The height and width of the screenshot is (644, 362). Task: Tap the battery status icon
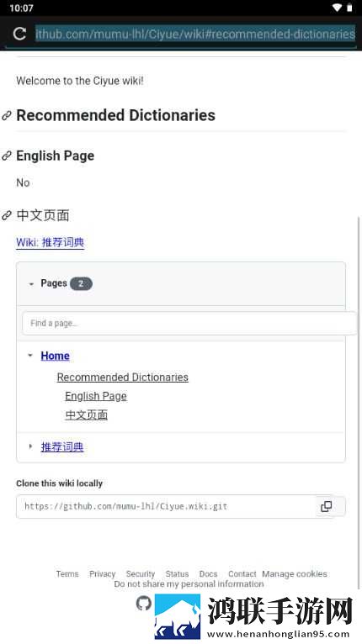(349, 8)
